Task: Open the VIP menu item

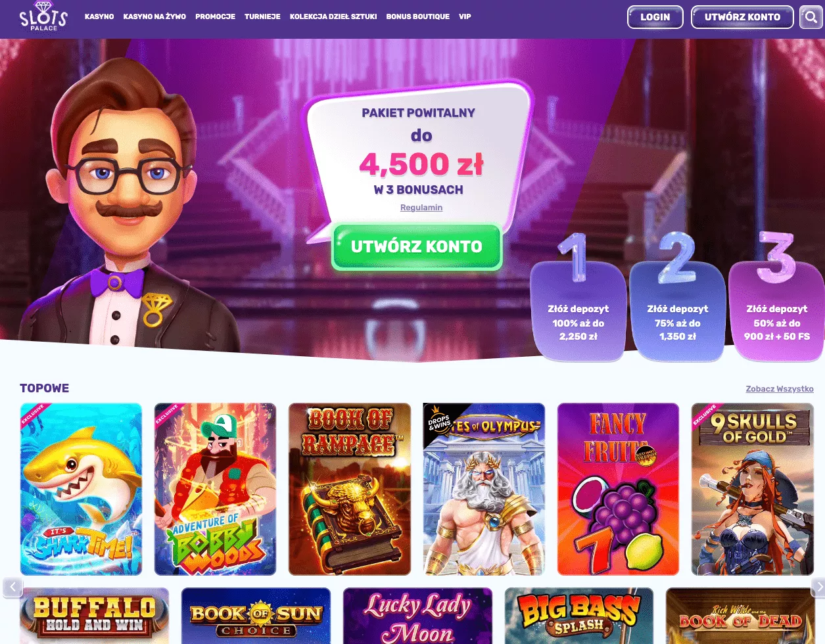Action: [465, 16]
